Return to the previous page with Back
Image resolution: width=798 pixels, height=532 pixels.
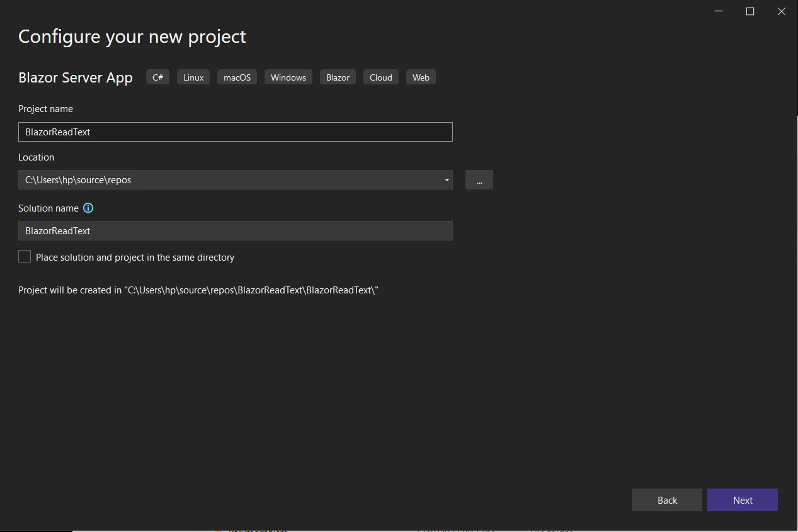tap(666, 500)
